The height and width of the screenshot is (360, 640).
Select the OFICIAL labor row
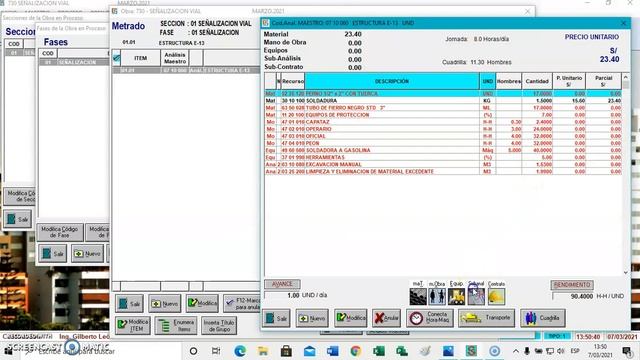coord(443,136)
